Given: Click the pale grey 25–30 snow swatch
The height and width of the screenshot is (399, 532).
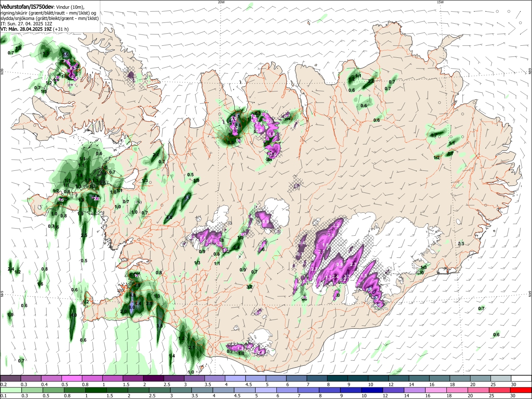Looking at the screenshot, I should pos(501,379).
